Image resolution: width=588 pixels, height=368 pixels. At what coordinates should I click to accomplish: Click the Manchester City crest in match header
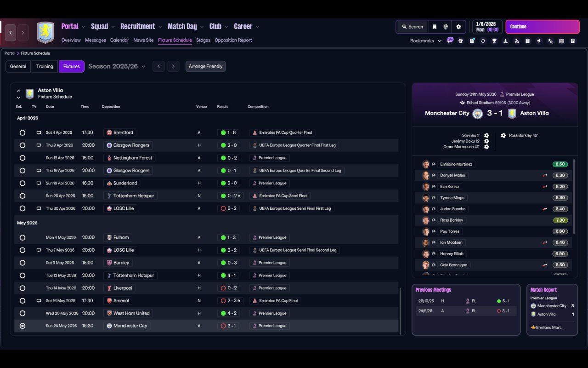click(x=478, y=113)
